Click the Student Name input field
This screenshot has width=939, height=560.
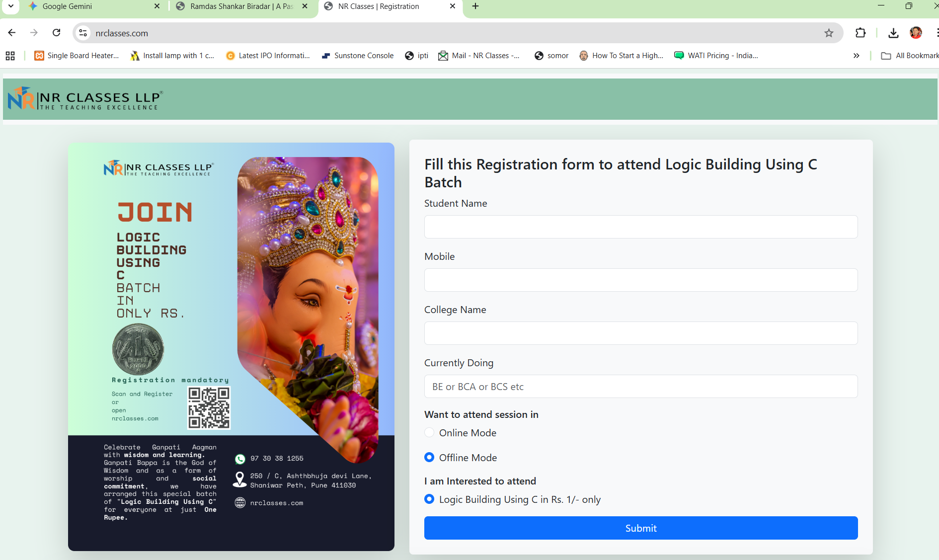(640, 227)
